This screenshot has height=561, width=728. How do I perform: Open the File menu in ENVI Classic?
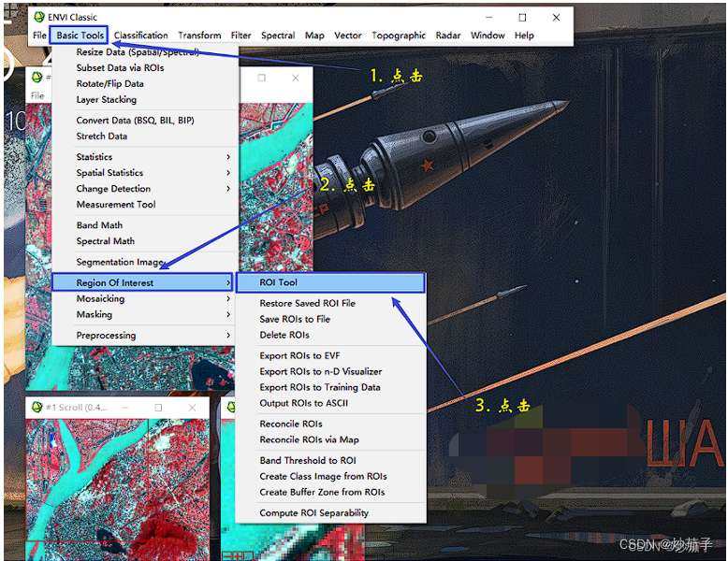pos(39,36)
